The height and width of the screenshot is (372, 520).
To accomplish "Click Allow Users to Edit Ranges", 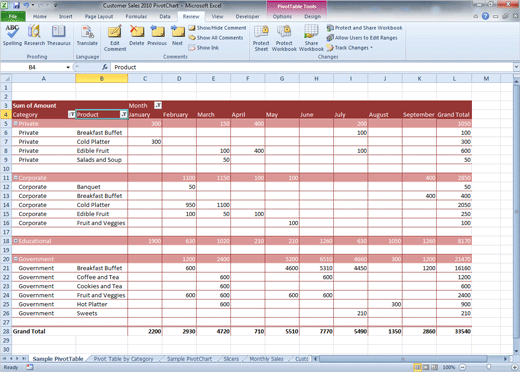I will tap(362, 38).
